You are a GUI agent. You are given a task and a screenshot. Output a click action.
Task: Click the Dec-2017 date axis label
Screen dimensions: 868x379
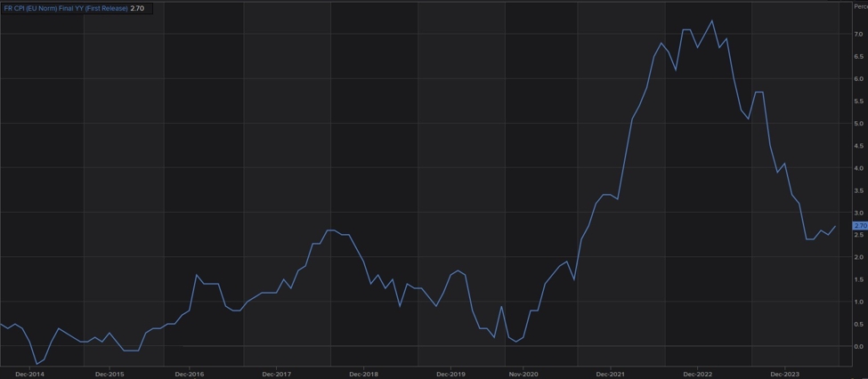[x=277, y=374]
